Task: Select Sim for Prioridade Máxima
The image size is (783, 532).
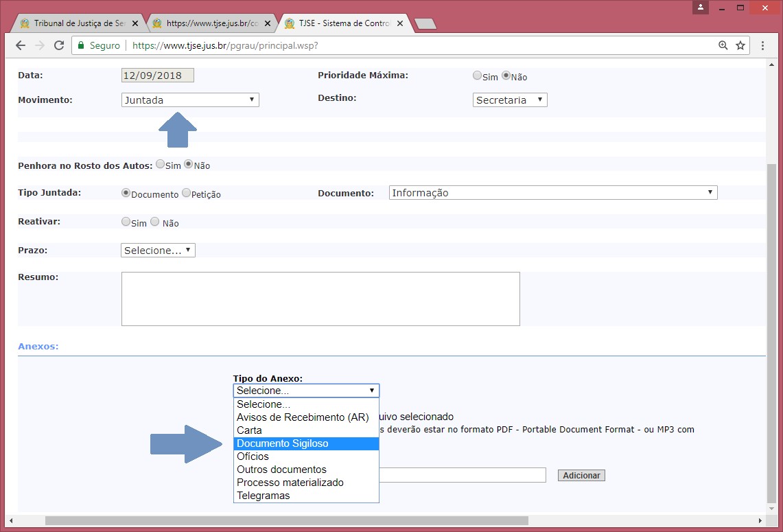Action: point(477,76)
